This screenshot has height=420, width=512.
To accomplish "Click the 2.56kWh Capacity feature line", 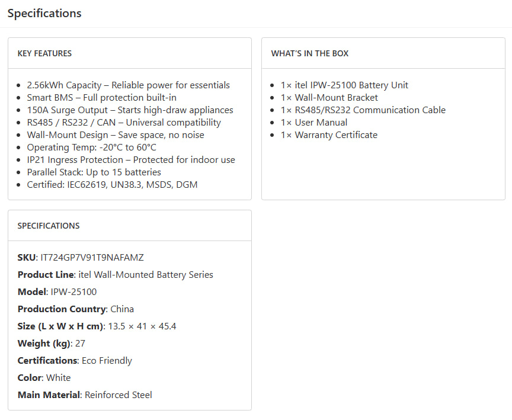I will point(128,85).
